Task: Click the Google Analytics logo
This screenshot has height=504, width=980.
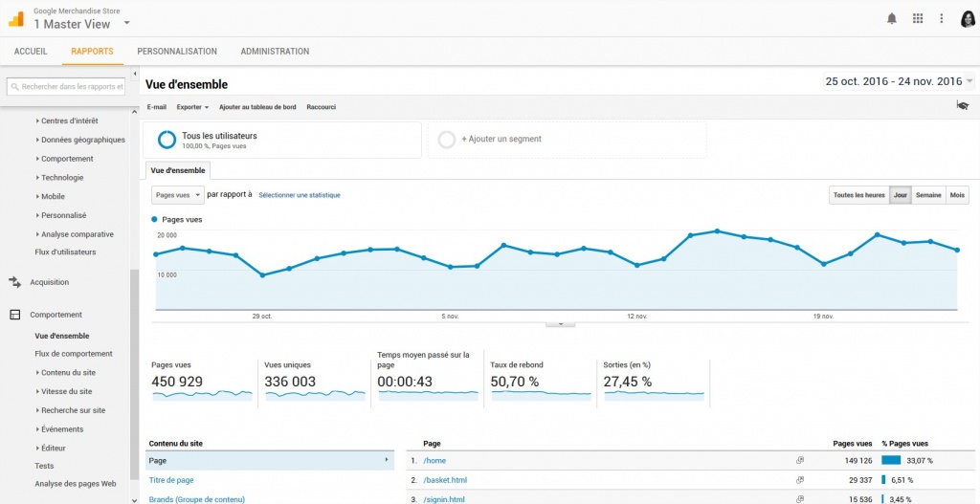Action: 16,19
